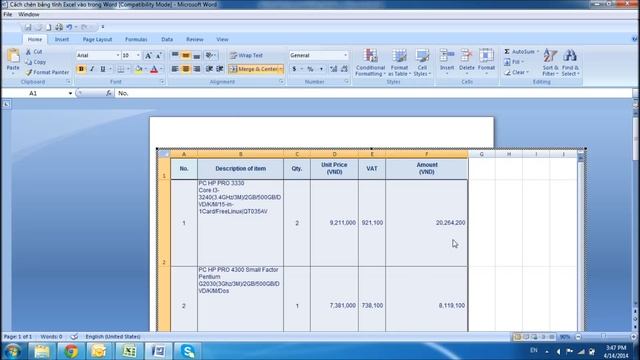Click the Cut scissors command

coord(34,52)
